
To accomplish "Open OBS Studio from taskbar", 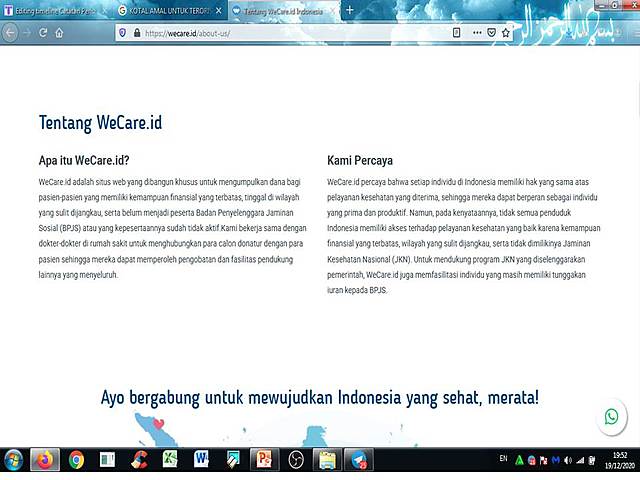I will pos(296,460).
